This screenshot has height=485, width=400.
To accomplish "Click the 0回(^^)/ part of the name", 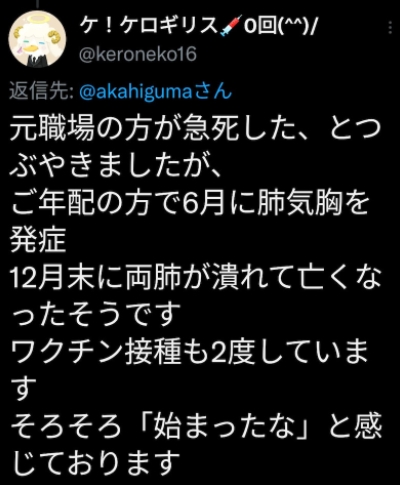I will click(279, 27).
